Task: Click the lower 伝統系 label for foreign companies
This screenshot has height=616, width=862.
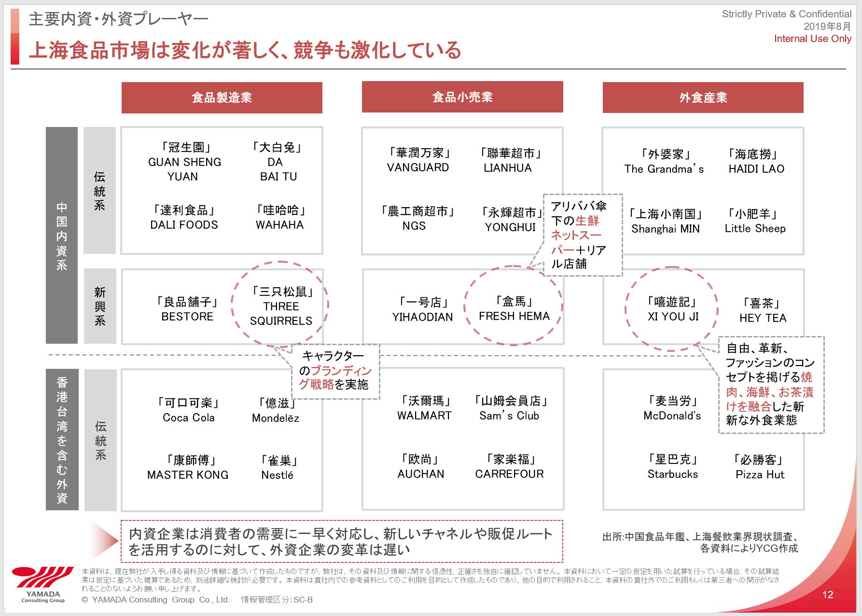Action: pyautogui.click(x=100, y=440)
